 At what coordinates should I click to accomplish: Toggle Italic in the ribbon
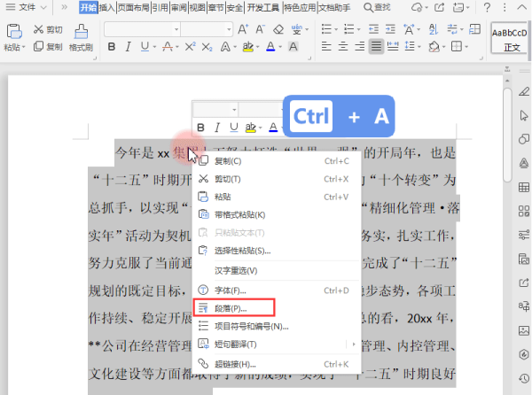coord(128,46)
